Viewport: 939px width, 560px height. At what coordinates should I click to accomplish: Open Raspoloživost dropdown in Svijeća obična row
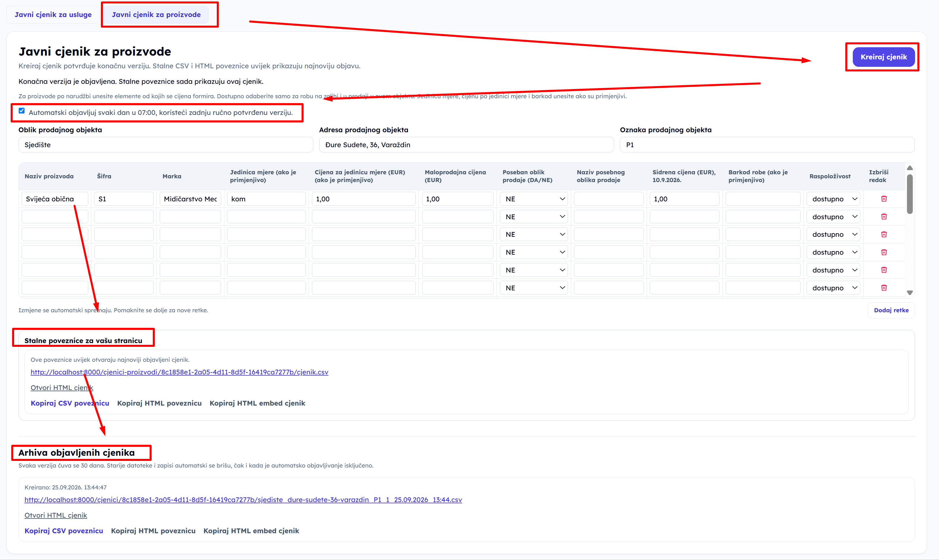[x=833, y=199]
